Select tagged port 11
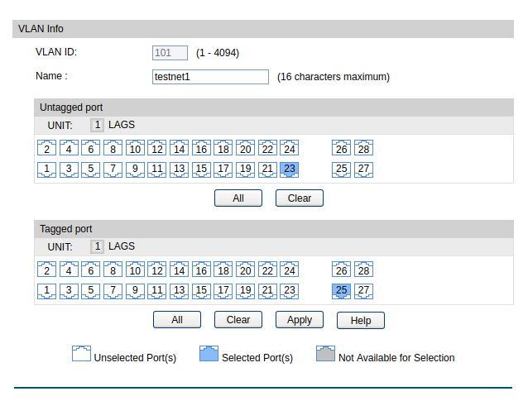Viewport: 528px width, 420px height. point(157,291)
